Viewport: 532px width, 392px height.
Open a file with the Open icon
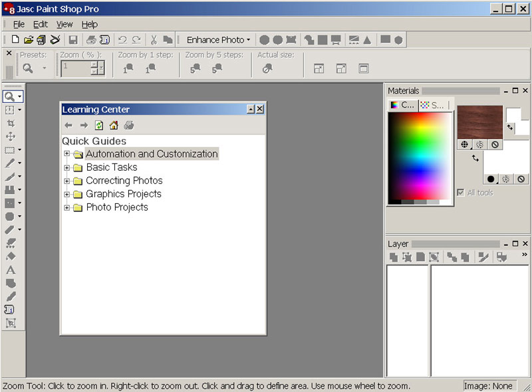tap(29, 39)
